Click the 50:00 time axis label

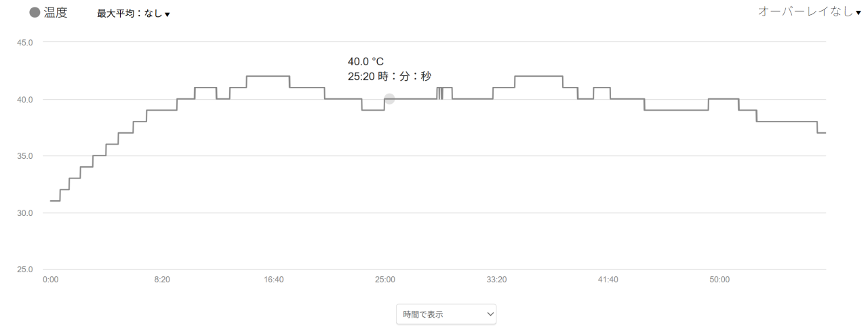point(719,280)
